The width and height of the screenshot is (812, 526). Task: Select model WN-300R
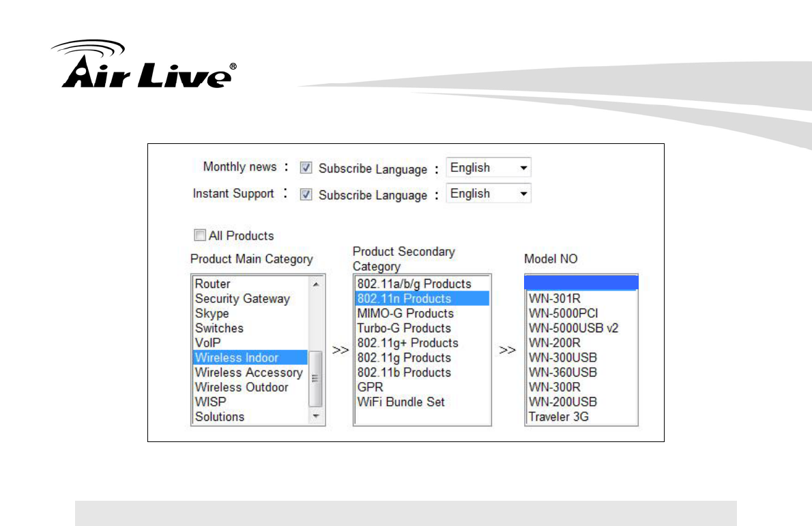click(x=581, y=388)
